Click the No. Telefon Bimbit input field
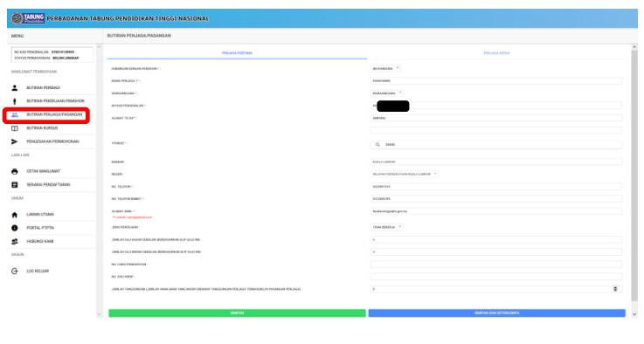The image size is (644, 344). pos(496,199)
